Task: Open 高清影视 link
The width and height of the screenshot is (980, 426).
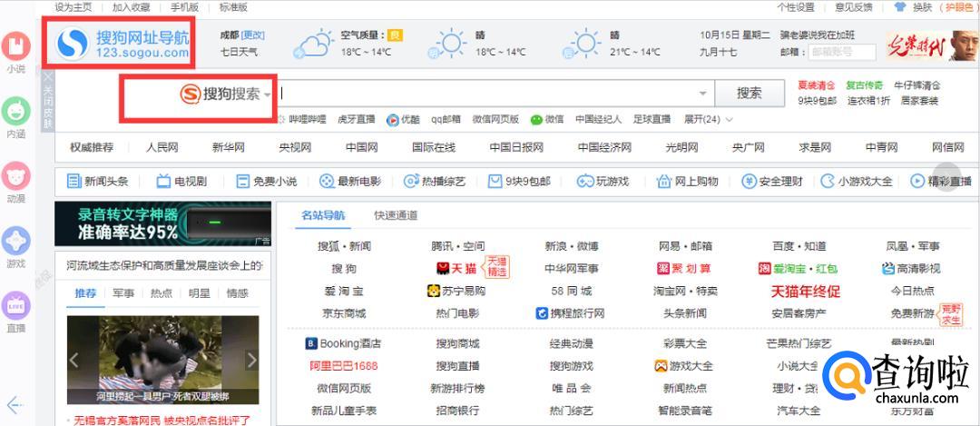Action: click(x=911, y=268)
